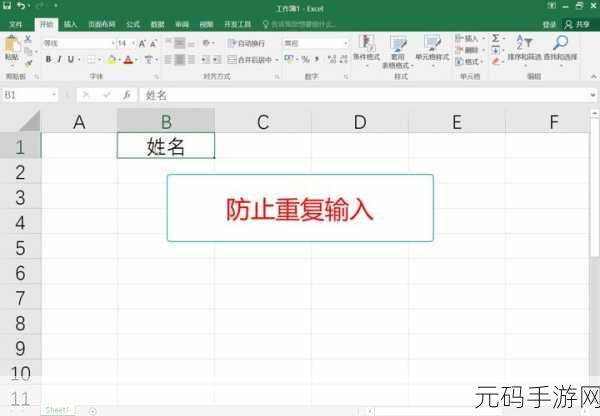Open Cell Styles (单元格样式)
Image resolution: width=600 pixels, height=416 pixels.
point(432,49)
